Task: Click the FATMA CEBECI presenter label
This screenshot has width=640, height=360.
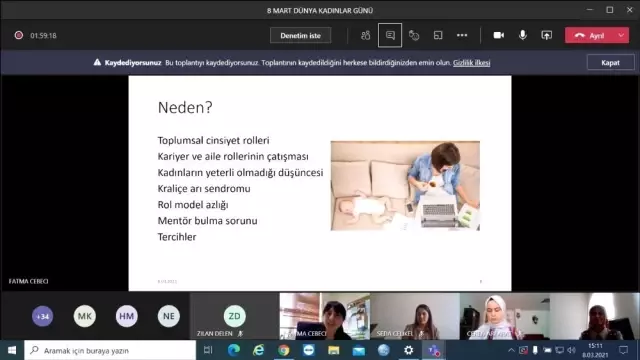Action: (29, 281)
